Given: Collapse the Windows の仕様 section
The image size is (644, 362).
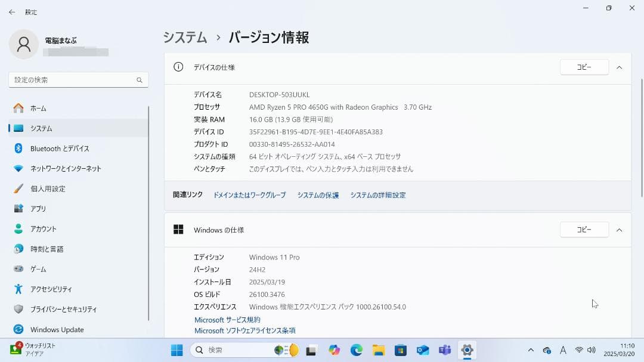Looking at the screenshot, I should (x=619, y=230).
